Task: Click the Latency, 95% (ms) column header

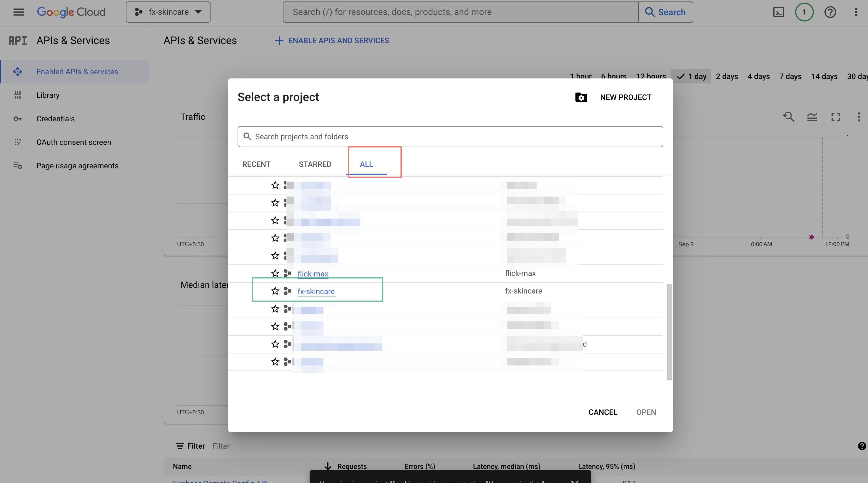Action: tap(607, 466)
